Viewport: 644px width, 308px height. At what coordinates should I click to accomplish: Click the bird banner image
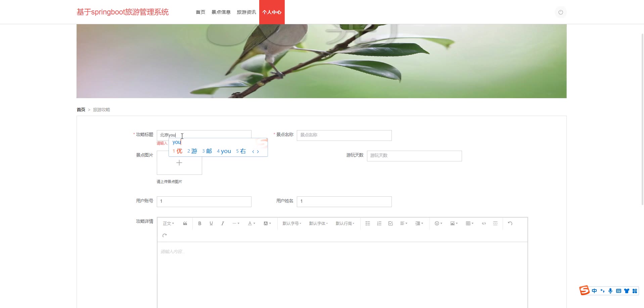321,61
